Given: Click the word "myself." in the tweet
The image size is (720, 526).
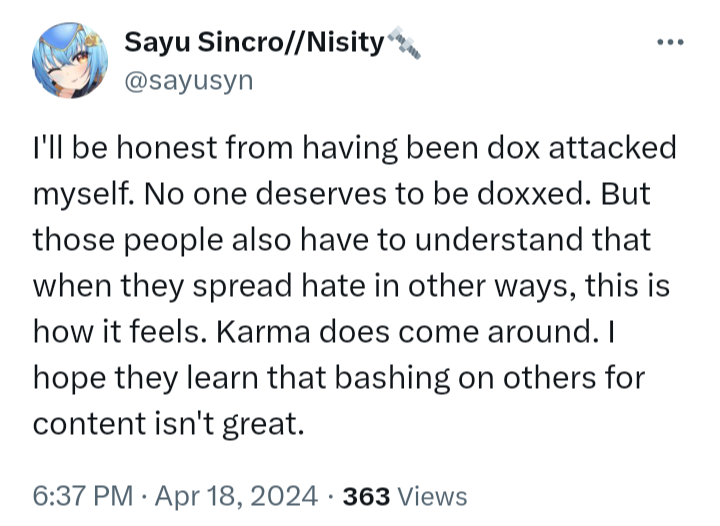Looking at the screenshot, I should coord(84,195).
